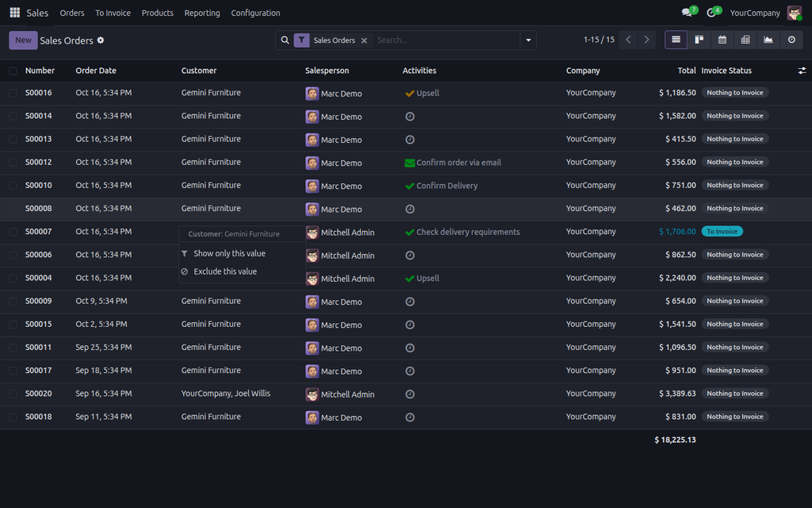812x508 pixels.
Task: Tick the checkbox for order S00007
Action: point(13,232)
